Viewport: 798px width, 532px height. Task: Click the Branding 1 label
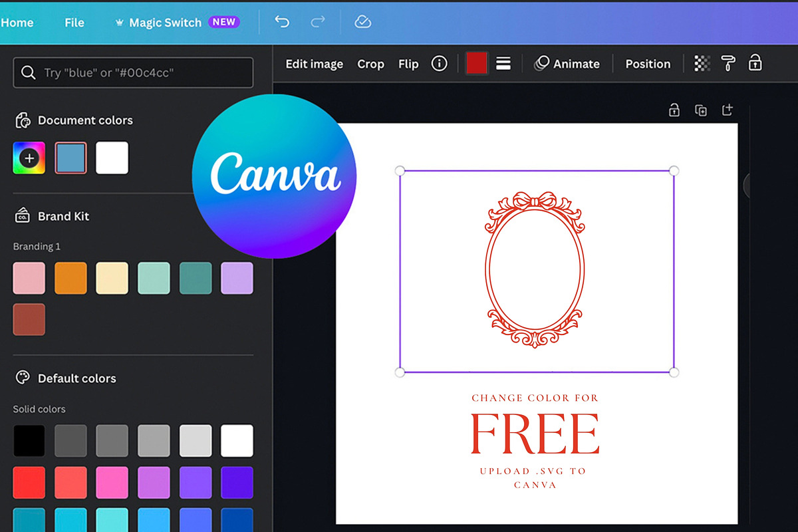tap(37, 246)
